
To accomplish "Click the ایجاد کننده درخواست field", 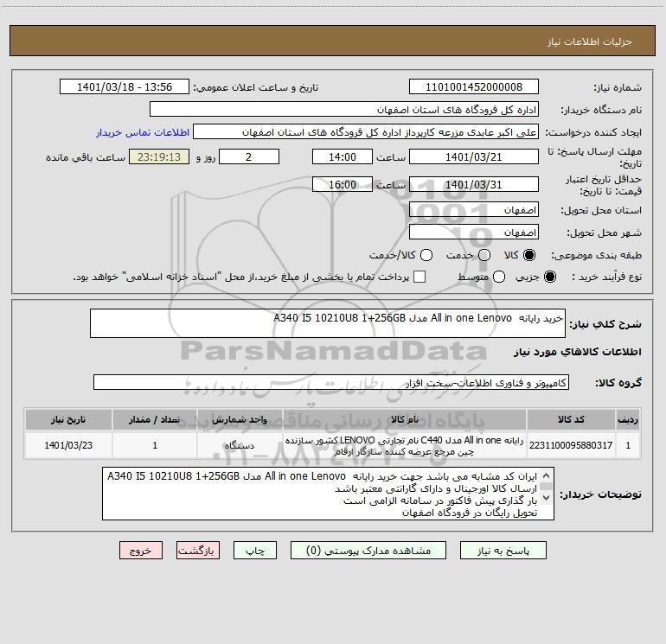I will pos(366,132).
